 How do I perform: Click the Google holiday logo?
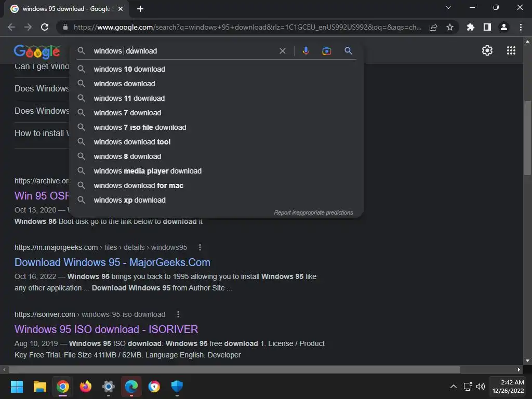click(x=37, y=51)
